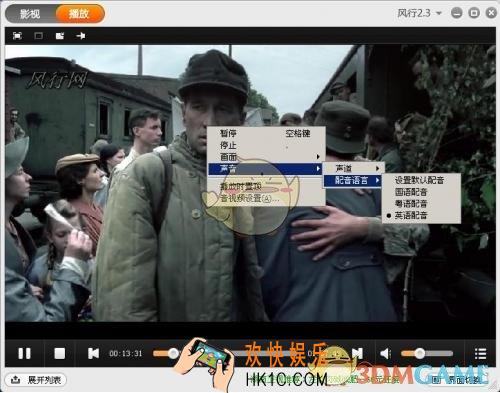This screenshot has height=393, width=500.
Task: Switch to the 影视 tab
Action: tap(30, 14)
